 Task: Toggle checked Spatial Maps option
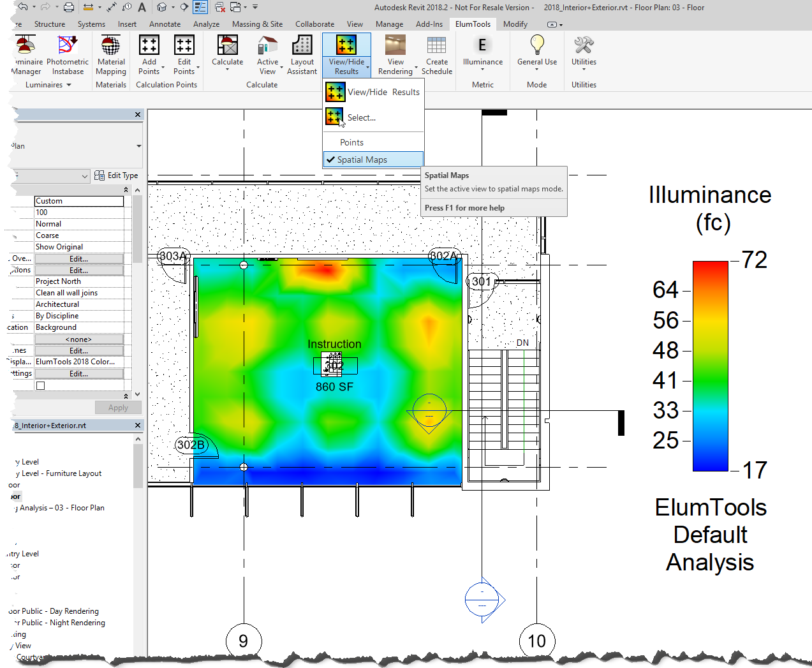click(x=373, y=160)
